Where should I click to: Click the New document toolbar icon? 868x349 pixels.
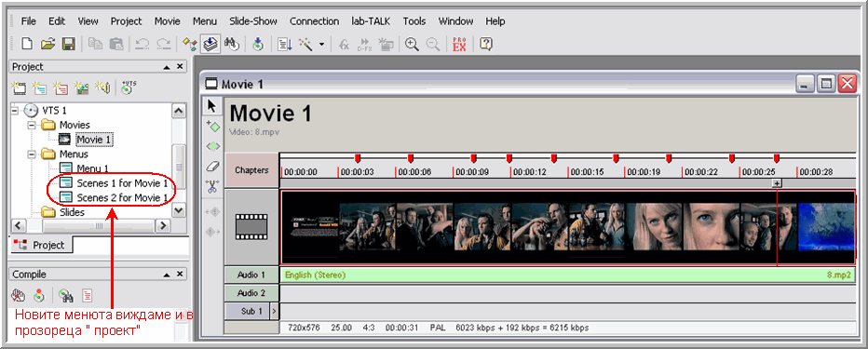(27, 45)
